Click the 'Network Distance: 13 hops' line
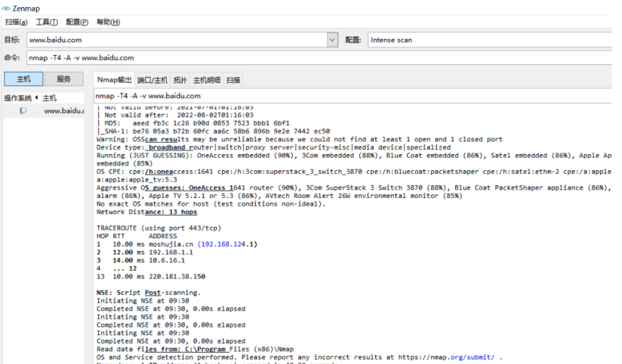This screenshot has width=622, height=364. point(147,212)
